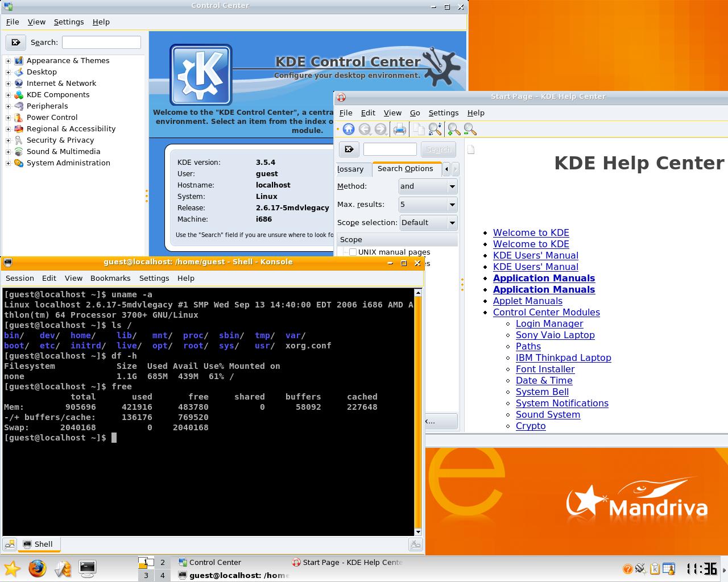728x582 pixels.
Task: Click the Copy icon in Help Center toolbar
Action: coord(419,130)
